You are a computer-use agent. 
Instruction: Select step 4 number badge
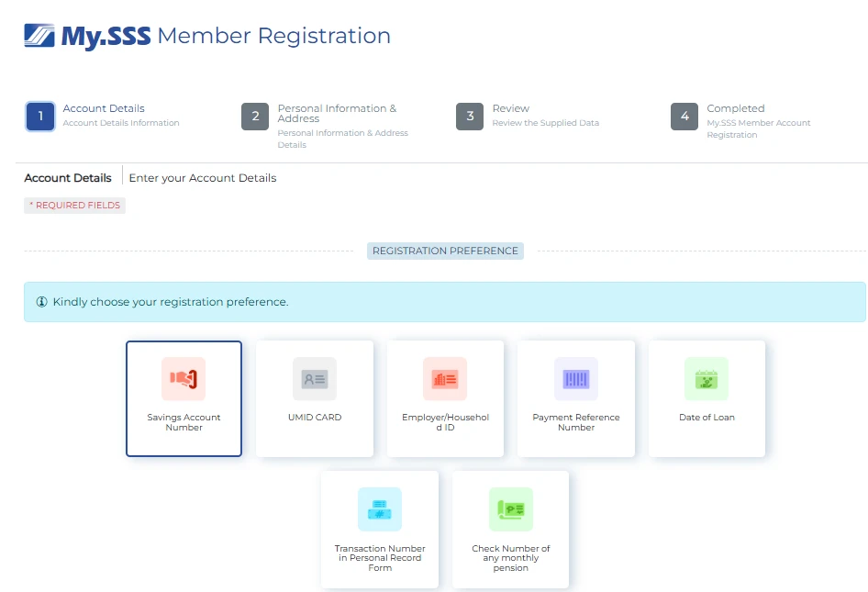684,117
